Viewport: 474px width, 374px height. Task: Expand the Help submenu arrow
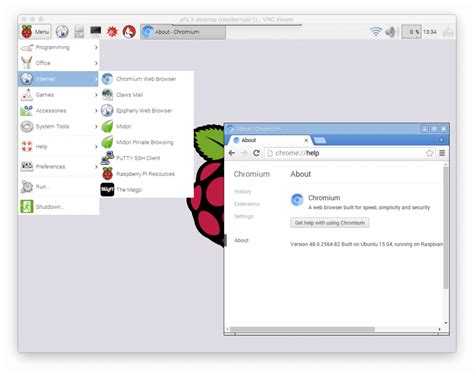coord(96,147)
